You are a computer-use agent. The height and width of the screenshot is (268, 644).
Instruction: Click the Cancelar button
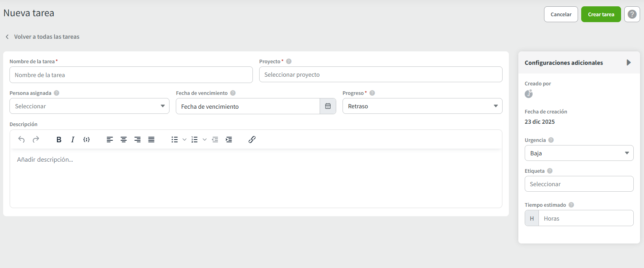pos(561,15)
